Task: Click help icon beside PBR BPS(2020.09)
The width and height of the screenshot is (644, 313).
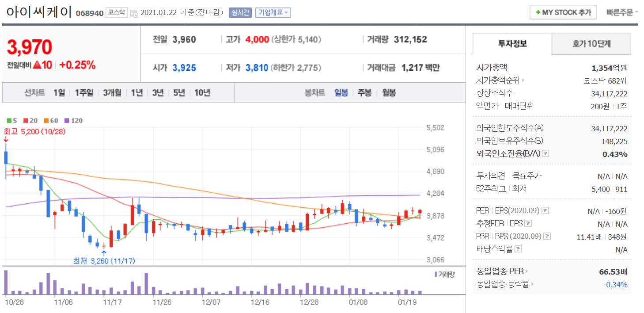Action: 547,236
